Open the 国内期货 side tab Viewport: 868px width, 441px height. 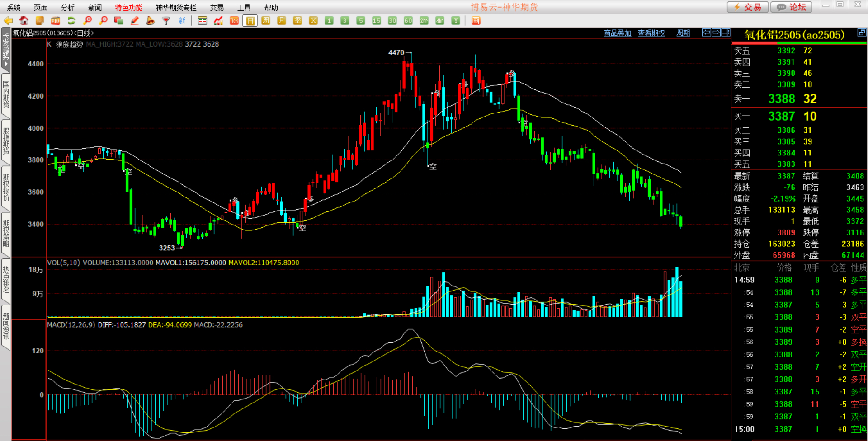6,94
